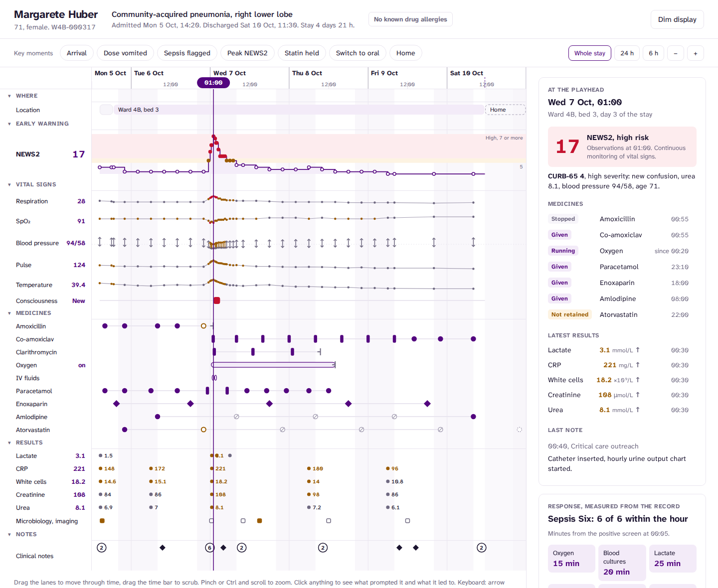The height and width of the screenshot is (588, 718).
Task: Go to the Switch to oral key moment
Action: tap(358, 53)
